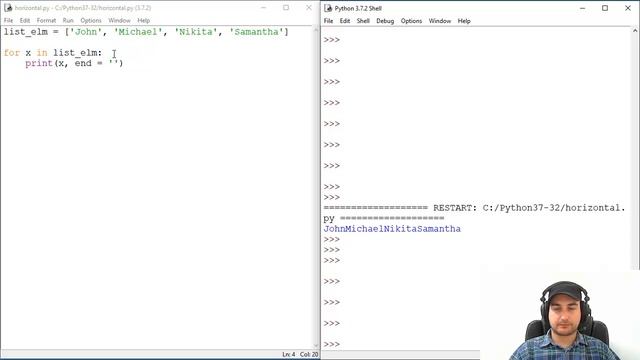The height and width of the screenshot is (360, 640).
Task: Open Window menu in Python Shell
Action: coord(440,21)
